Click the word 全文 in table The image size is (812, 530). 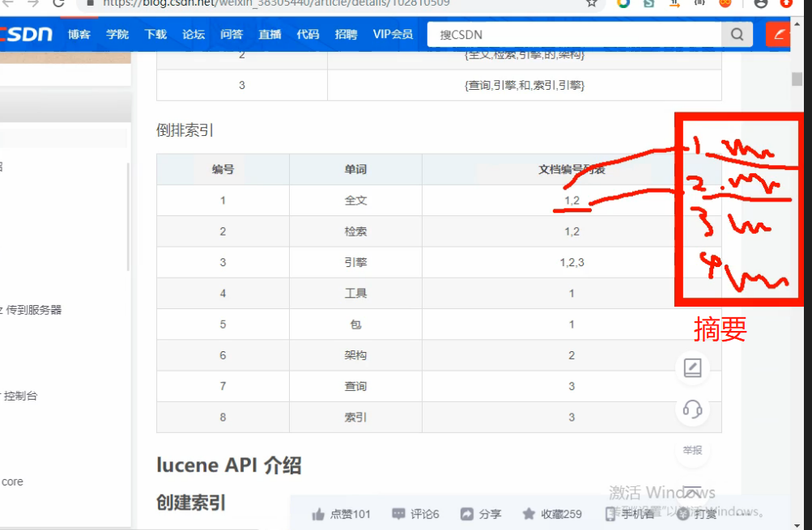click(x=355, y=201)
